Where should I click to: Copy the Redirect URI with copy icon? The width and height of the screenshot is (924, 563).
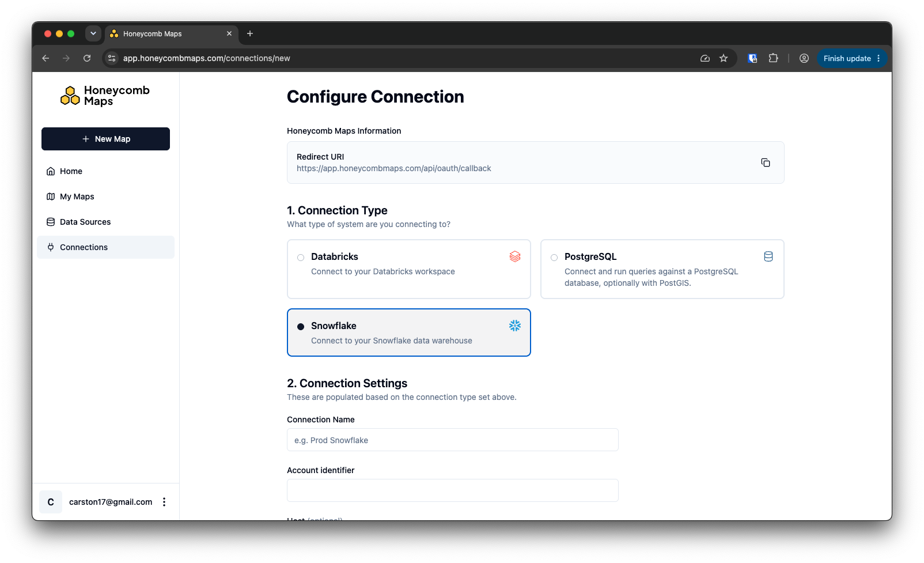[x=766, y=163]
